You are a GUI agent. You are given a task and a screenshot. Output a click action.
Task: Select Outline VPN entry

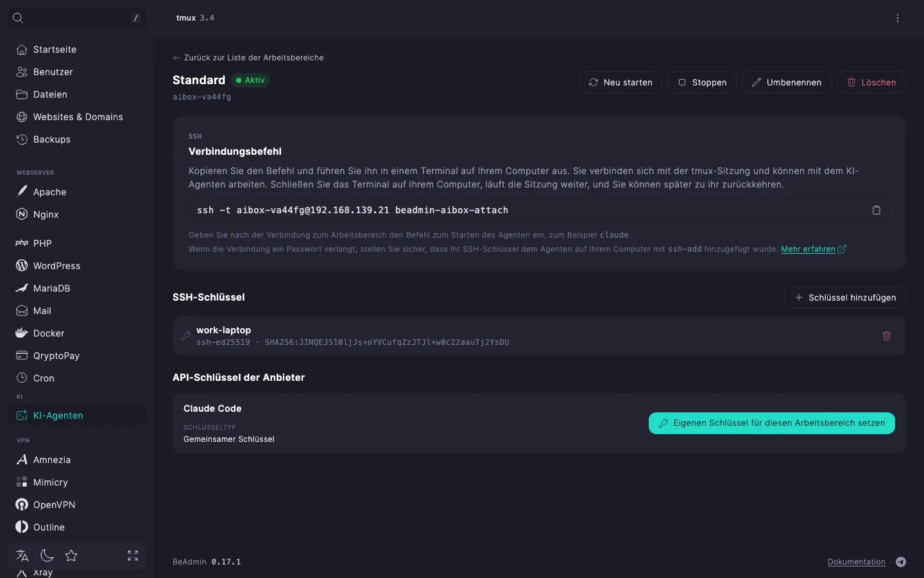point(77,527)
